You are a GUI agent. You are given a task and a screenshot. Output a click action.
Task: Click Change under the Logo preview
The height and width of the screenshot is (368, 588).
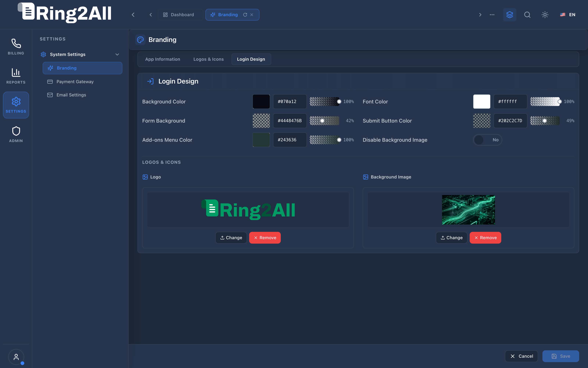coord(231,238)
